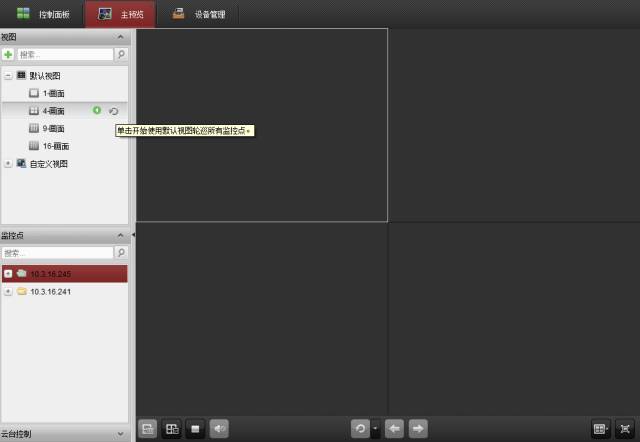Select the 1-画面 single screen layout
The image size is (640, 442).
pyautogui.click(x=52, y=93)
